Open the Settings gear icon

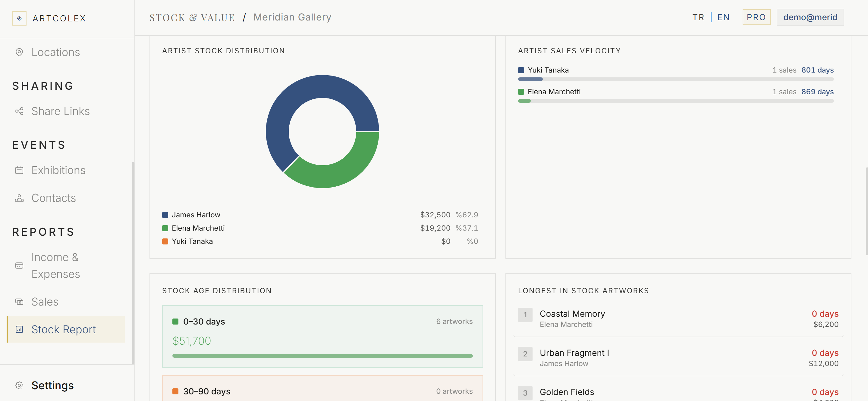click(19, 385)
